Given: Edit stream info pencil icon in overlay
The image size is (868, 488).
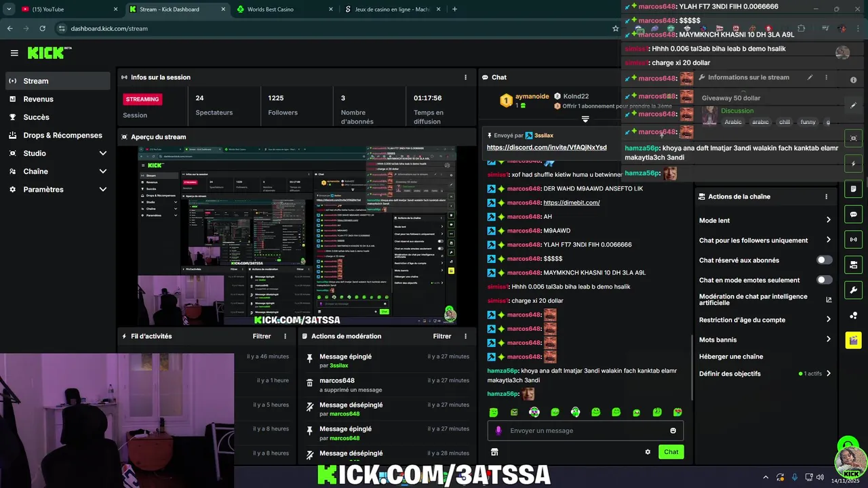Looking at the screenshot, I should pos(810,77).
